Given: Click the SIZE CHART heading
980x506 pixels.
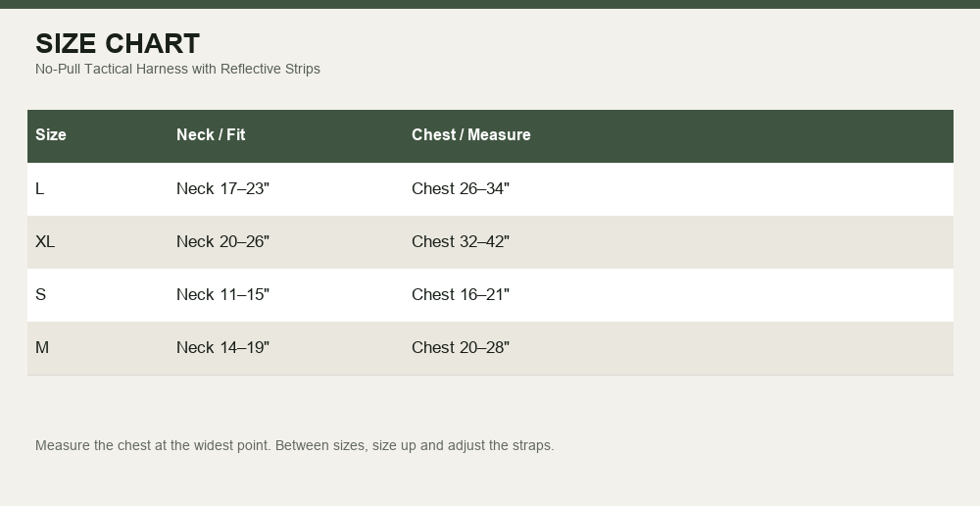Looking at the screenshot, I should click(118, 44).
